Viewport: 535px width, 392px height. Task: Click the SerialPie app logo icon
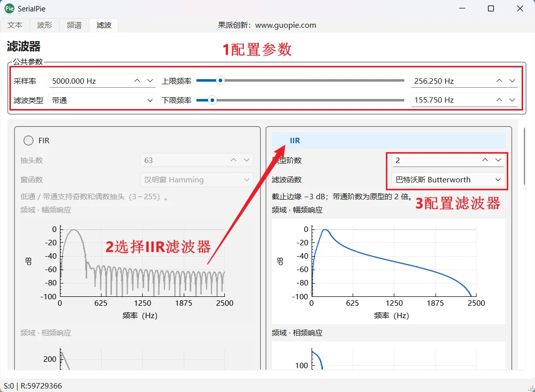click(x=9, y=8)
